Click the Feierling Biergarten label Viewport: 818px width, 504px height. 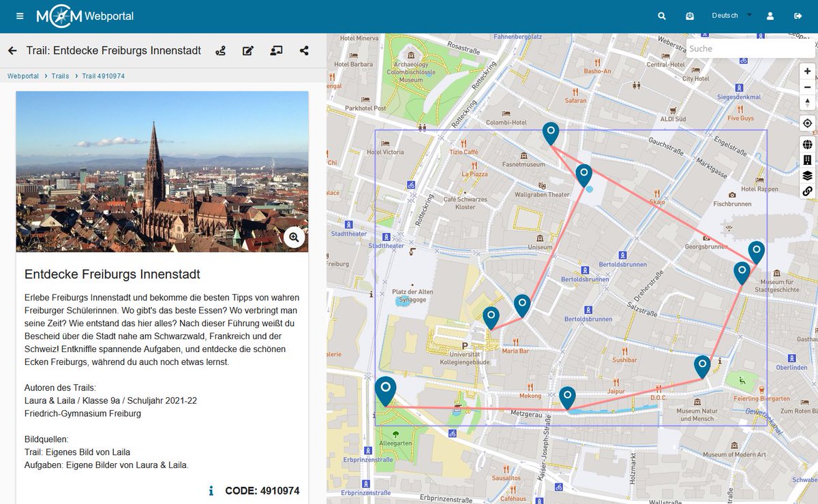(x=761, y=398)
